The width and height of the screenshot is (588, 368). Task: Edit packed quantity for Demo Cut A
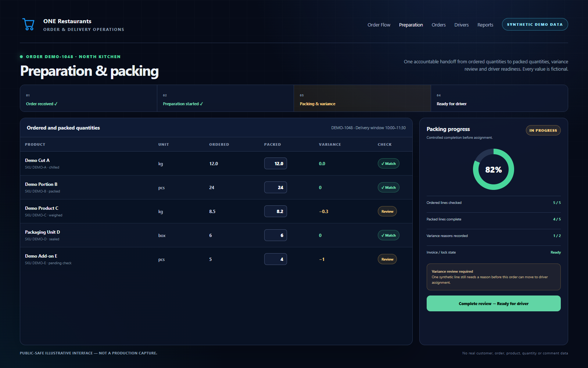[x=276, y=163]
